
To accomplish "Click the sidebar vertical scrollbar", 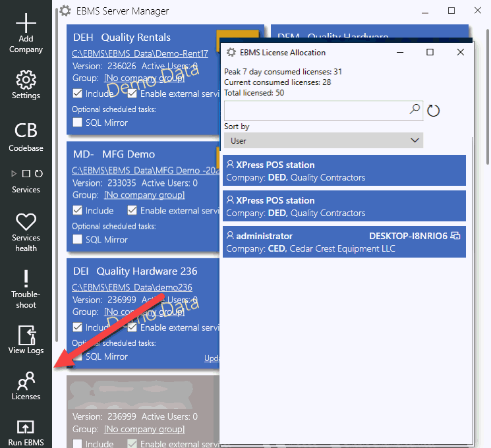I will pyautogui.click(x=57, y=175).
